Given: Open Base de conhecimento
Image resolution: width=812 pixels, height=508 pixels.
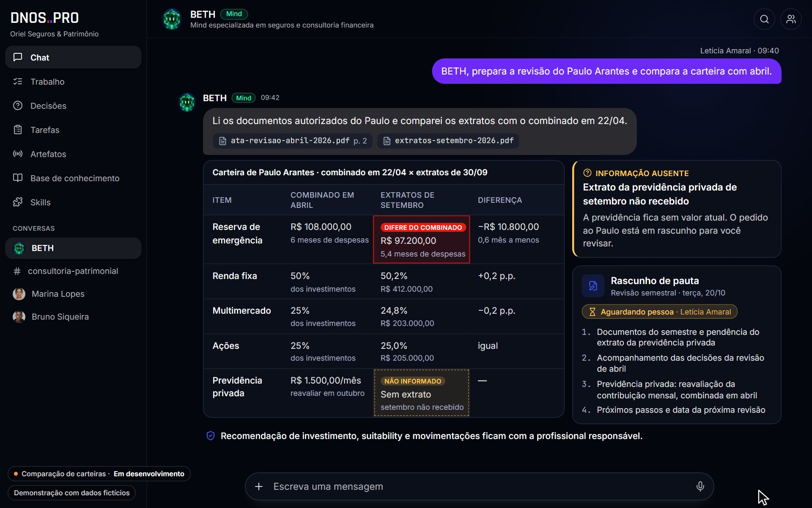Looking at the screenshot, I should point(73,178).
